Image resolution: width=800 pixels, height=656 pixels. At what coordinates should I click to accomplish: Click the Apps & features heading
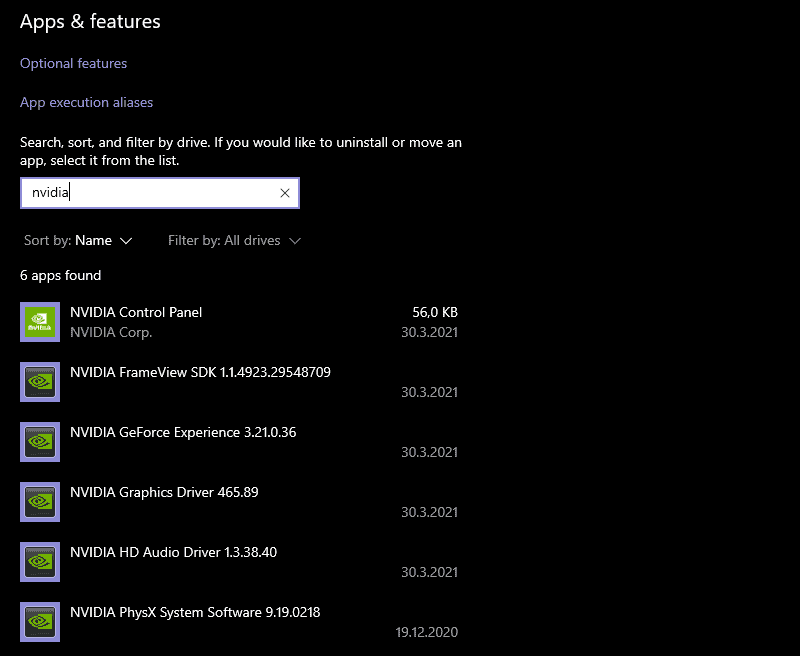click(x=90, y=21)
